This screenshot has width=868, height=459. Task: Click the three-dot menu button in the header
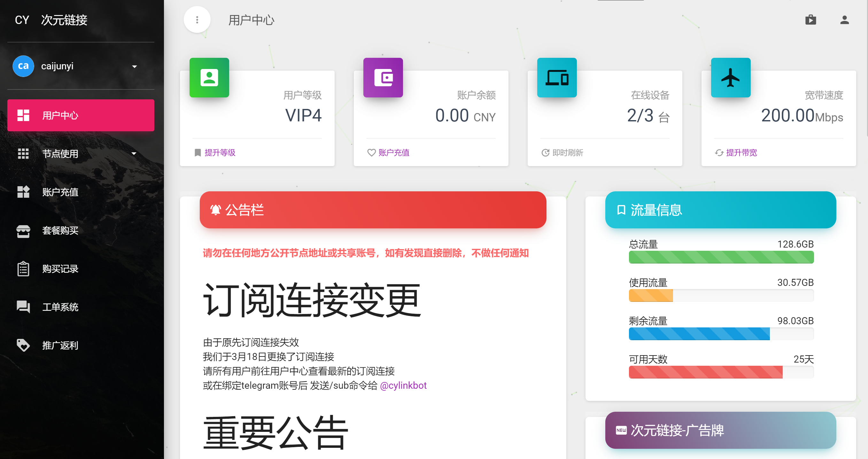[197, 20]
